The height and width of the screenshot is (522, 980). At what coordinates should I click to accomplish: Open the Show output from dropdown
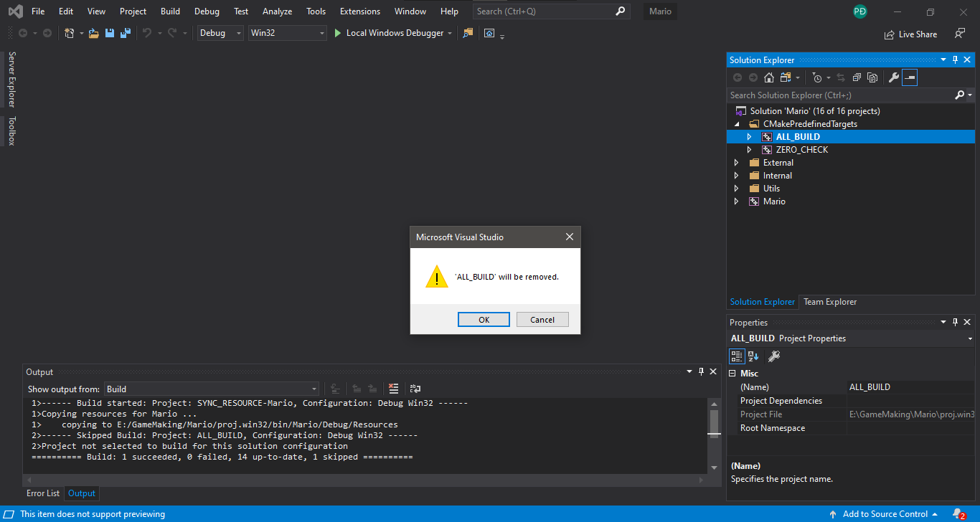tap(212, 389)
